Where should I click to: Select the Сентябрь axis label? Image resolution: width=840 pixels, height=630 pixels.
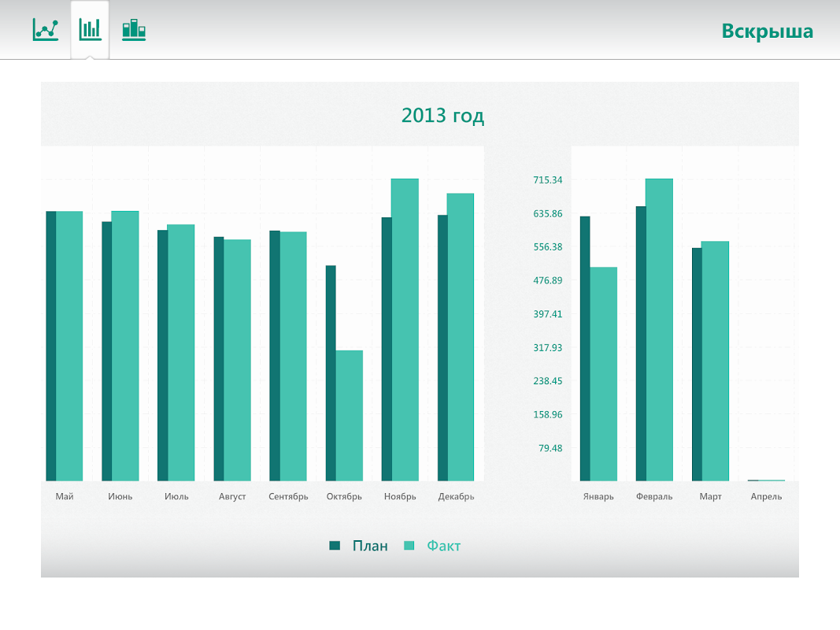point(288,497)
